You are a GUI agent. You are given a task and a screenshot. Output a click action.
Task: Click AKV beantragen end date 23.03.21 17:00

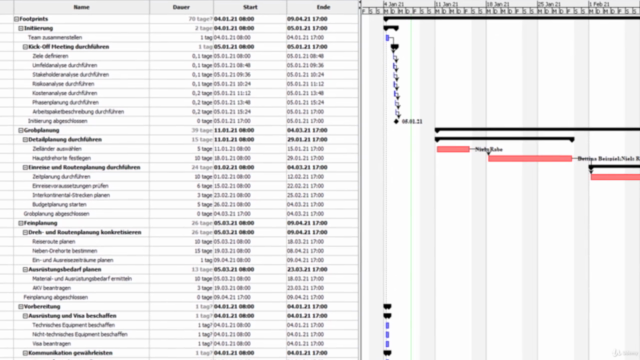click(323, 288)
